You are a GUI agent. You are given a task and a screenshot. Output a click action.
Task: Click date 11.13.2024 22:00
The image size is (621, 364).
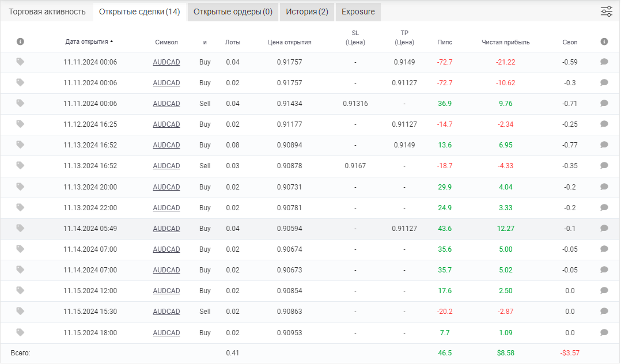[x=90, y=207]
